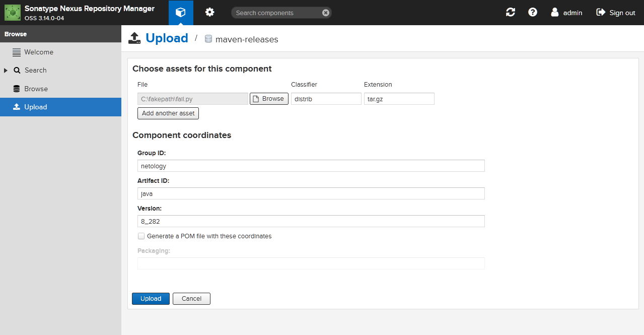The width and height of the screenshot is (644, 335).
Task: Click inside the Group ID input field
Action: click(311, 165)
